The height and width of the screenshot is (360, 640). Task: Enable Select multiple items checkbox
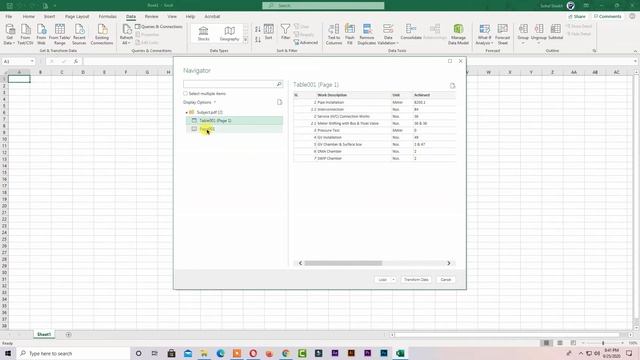tap(185, 93)
